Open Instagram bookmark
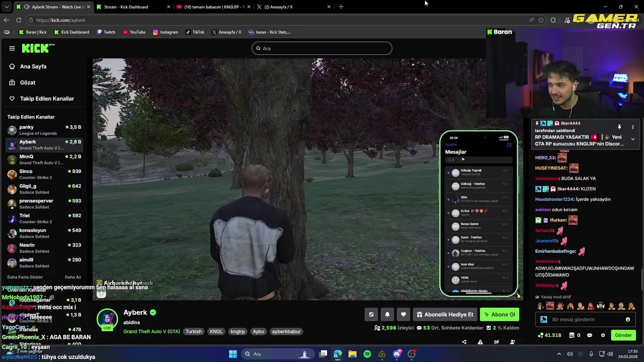 166,32
